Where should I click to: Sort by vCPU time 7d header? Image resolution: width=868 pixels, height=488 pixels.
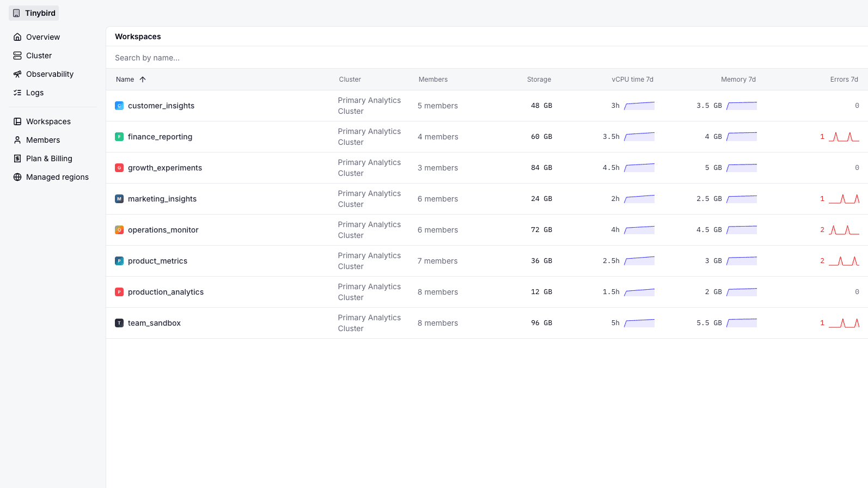[x=632, y=80]
